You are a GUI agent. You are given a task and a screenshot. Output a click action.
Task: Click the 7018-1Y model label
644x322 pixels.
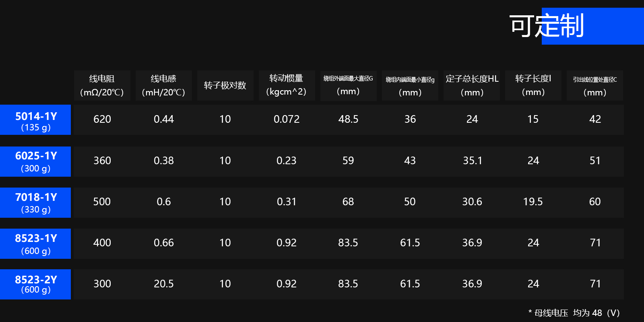click(36, 202)
